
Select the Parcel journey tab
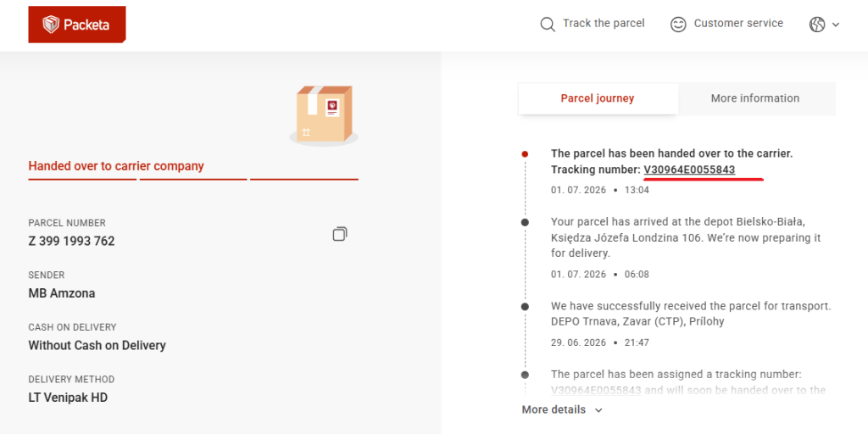[598, 98]
